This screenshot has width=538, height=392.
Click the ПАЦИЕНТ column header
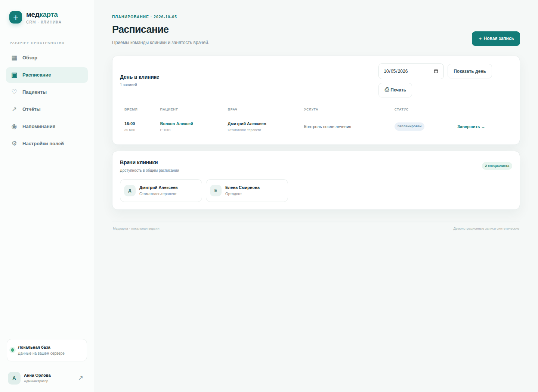(x=169, y=109)
